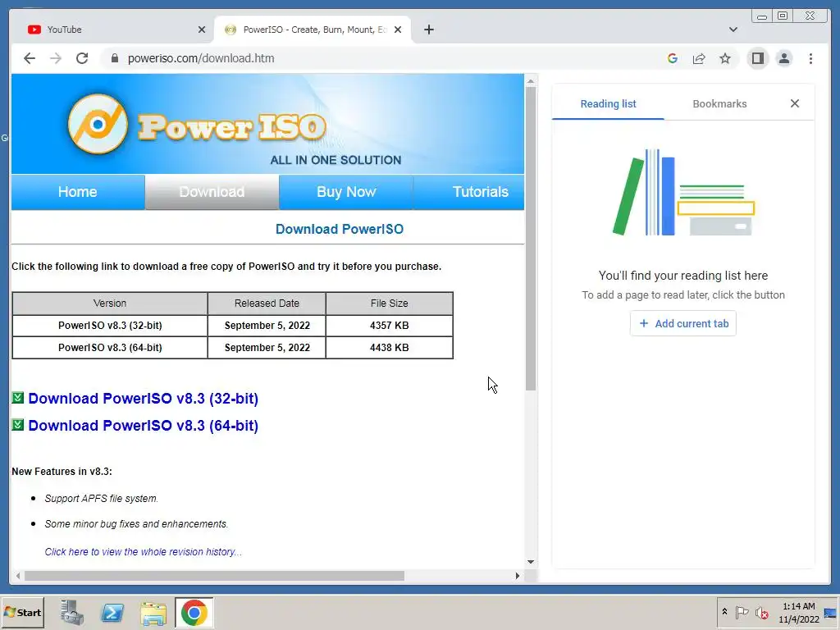The image size is (840, 630).
Task: Show hidden tray icons arrow
Action: click(725, 612)
